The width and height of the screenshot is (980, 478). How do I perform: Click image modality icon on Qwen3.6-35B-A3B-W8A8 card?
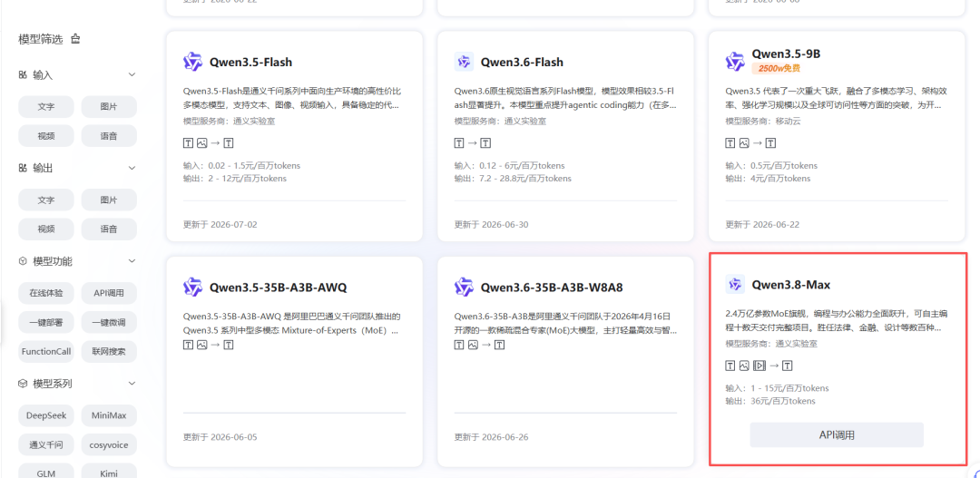[x=473, y=345]
